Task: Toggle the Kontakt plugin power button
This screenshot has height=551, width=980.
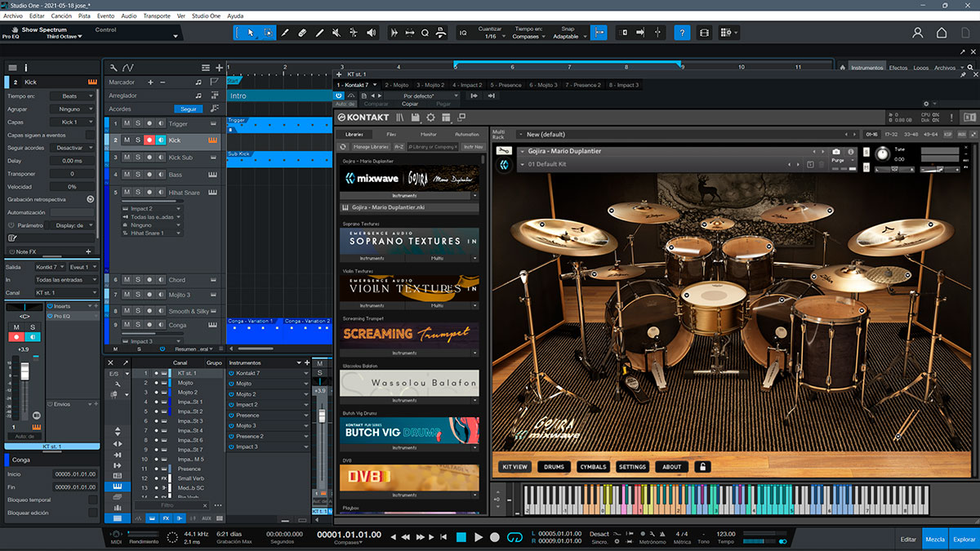Action: pyautogui.click(x=340, y=95)
